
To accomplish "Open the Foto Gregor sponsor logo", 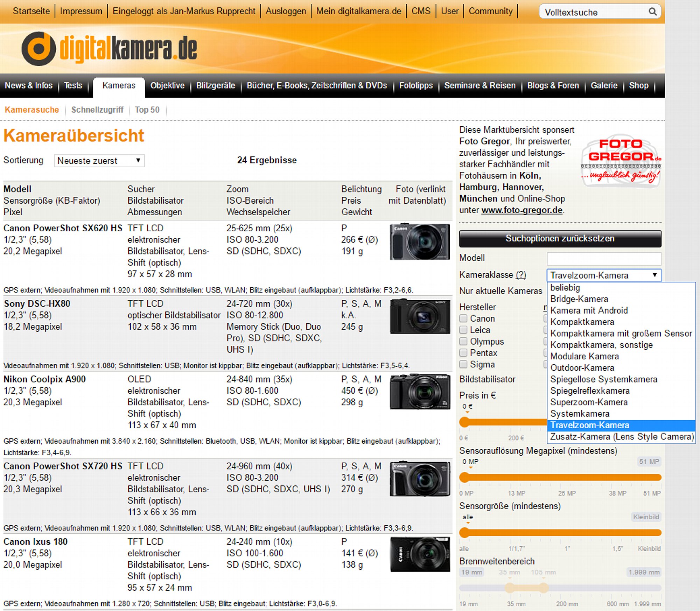I will (x=621, y=161).
